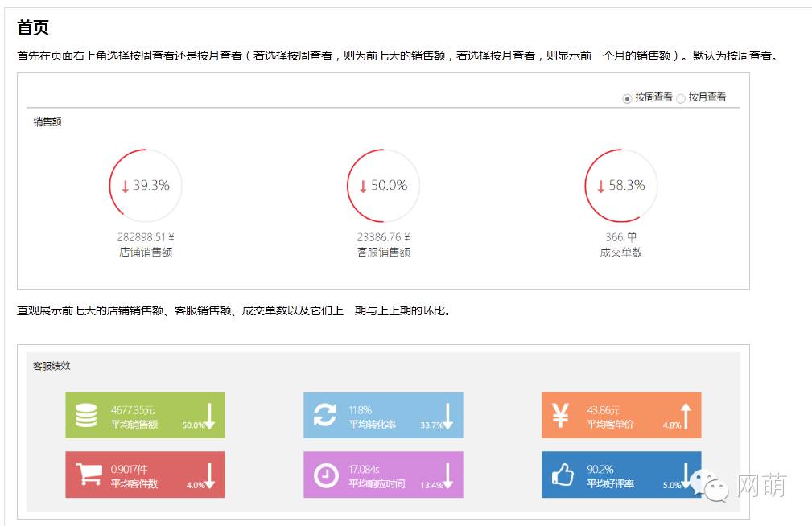Click the 4.8% change figure
Viewport: 812px width, 526px height.
tap(672, 425)
